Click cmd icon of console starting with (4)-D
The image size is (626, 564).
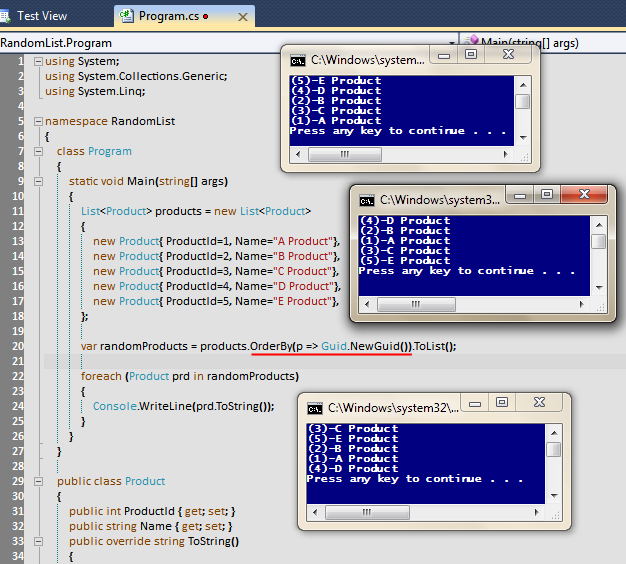367,200
